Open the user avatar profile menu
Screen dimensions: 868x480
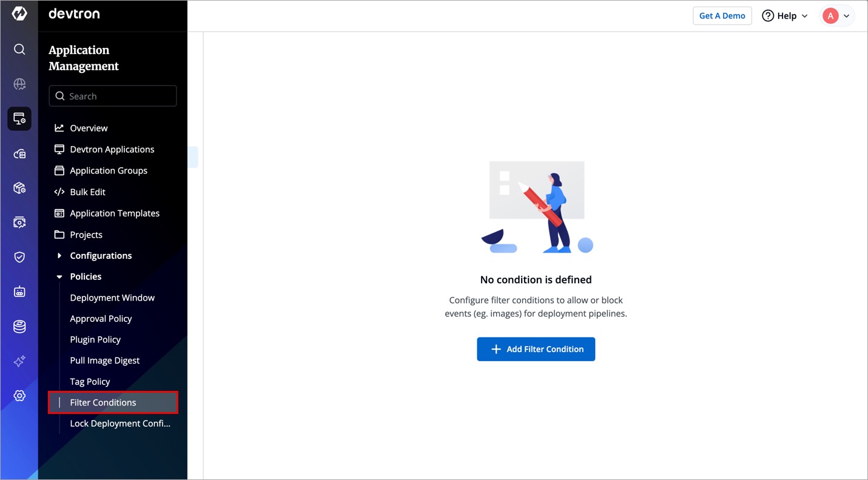click(837, 16)
